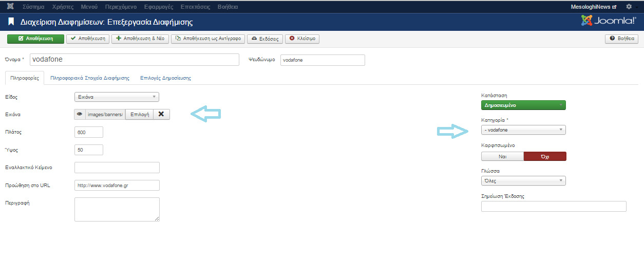Viewport: 644px width, 257px height.
Task: Expand Κατηγορία dropdown showing vodafone
Action: [x=523, y=130]
